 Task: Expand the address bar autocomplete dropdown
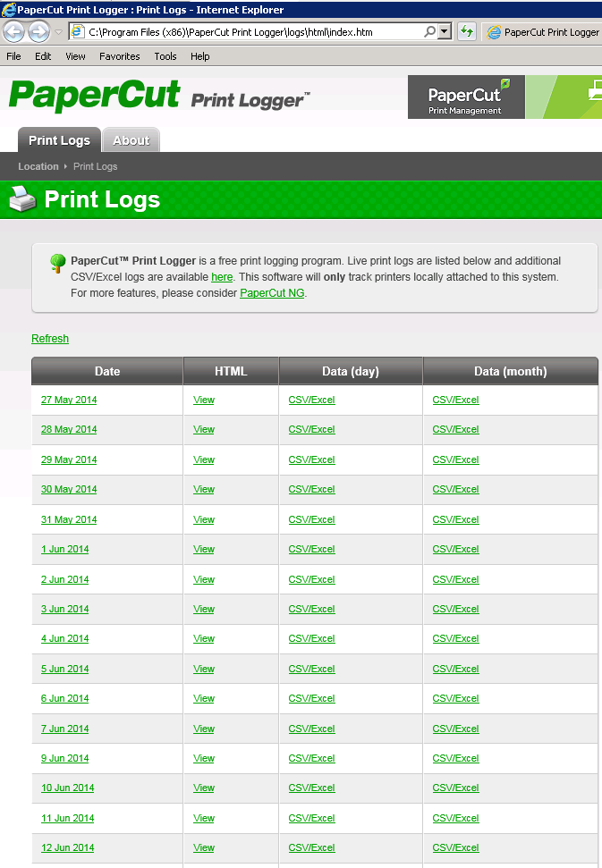(445, 31)
